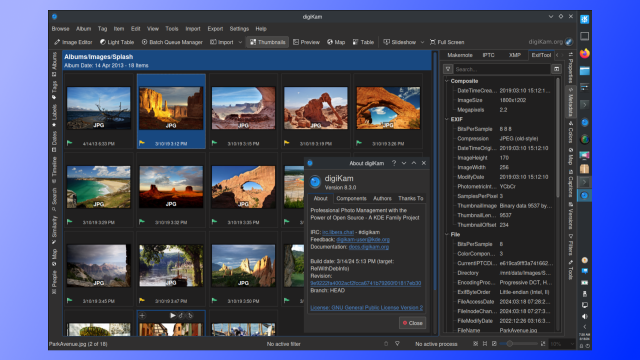Open the Slideshow dropdown arrow
The image size is (640, 360).
[x=422, y=42]
